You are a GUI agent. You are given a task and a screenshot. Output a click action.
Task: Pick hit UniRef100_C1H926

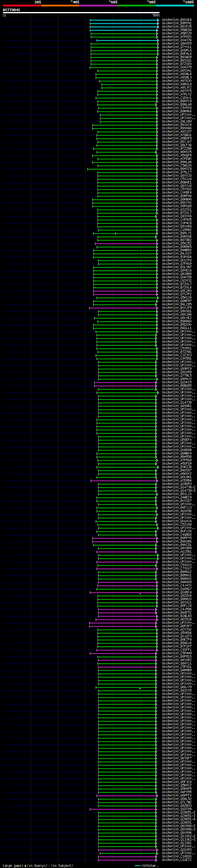coord(177,857)
